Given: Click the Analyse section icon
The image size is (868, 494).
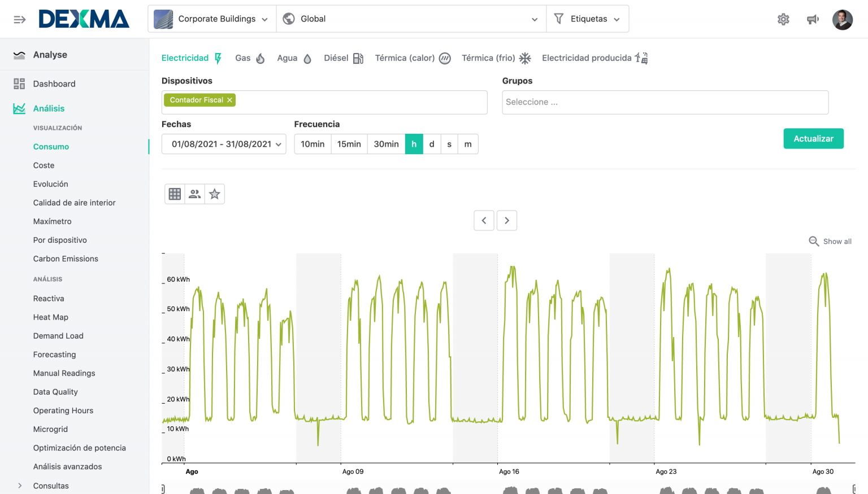Looking at the screenshot, I should tap(19, 55).
